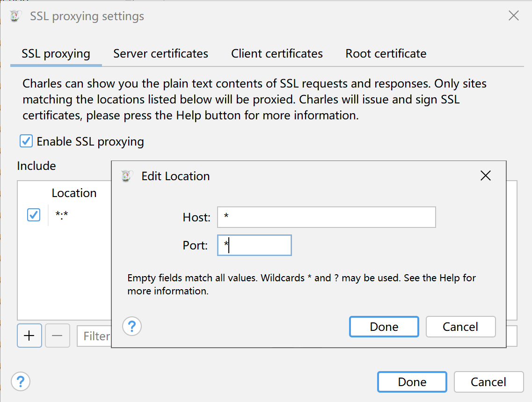The image size is (532, 402).
Task: Click into the Port input field
Action: tap(255, 245)
